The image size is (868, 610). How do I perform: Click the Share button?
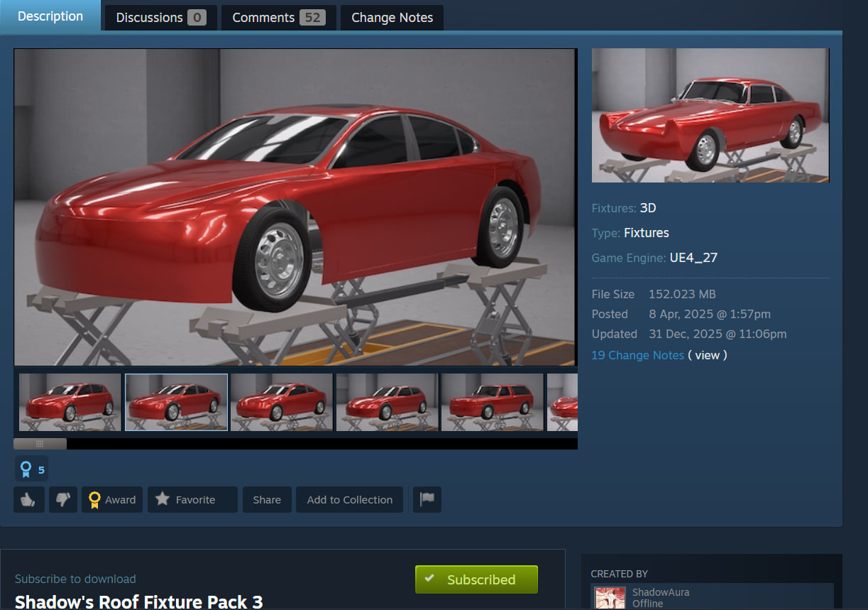pyautogui.click(x=267, y=500)
